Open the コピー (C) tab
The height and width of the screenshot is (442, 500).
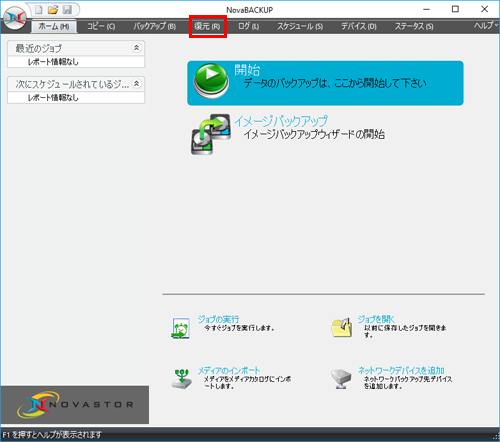coord(101,26)
